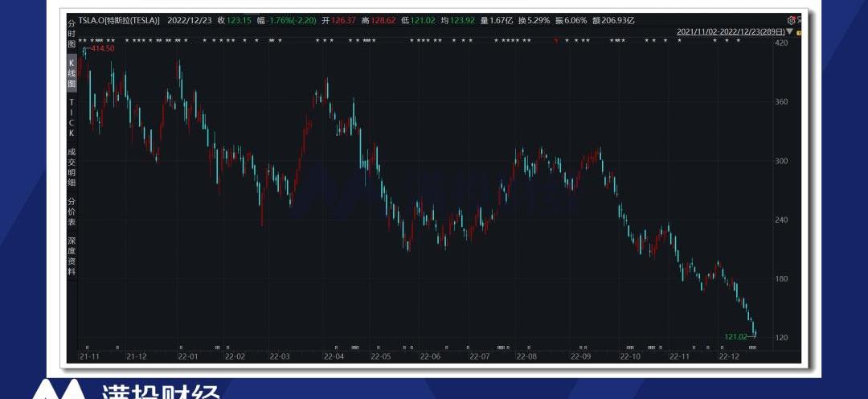Click the 22-12 date axis label
The width and height of the screenshot is (868, 399).
(728, 356)
